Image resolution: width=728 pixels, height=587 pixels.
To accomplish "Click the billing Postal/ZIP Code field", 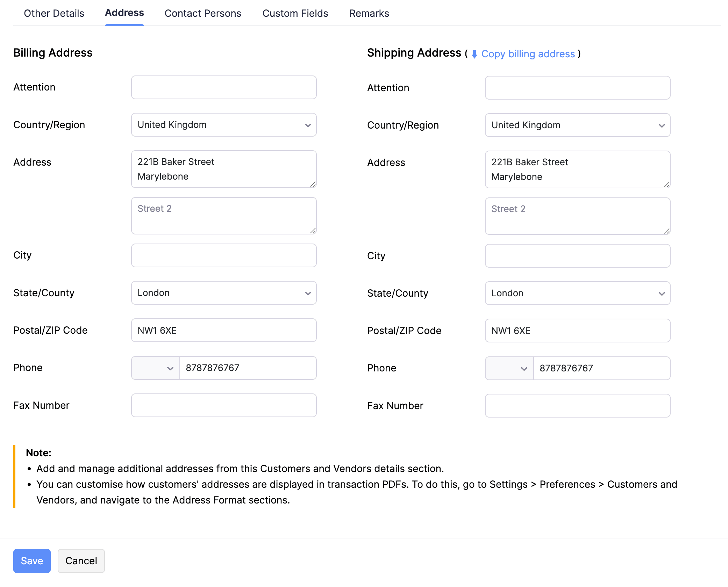I will [x=224, y=330].
